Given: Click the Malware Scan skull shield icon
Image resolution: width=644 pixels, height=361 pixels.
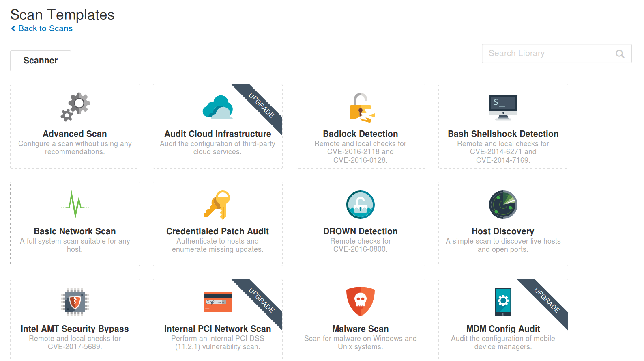Looking at the screenshot, I should [360, 302].
